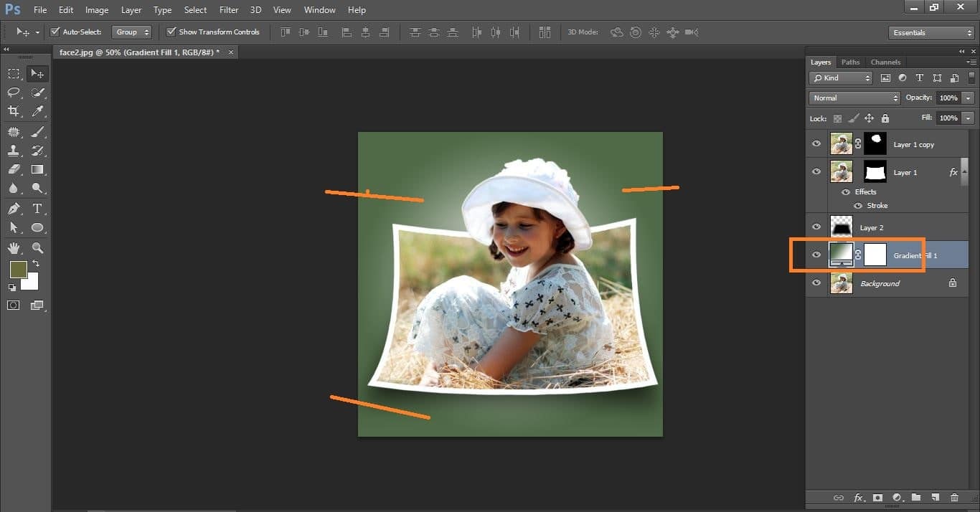Open the Essentials workspace dropdown
Screen dimensions: 980x512
930,33
